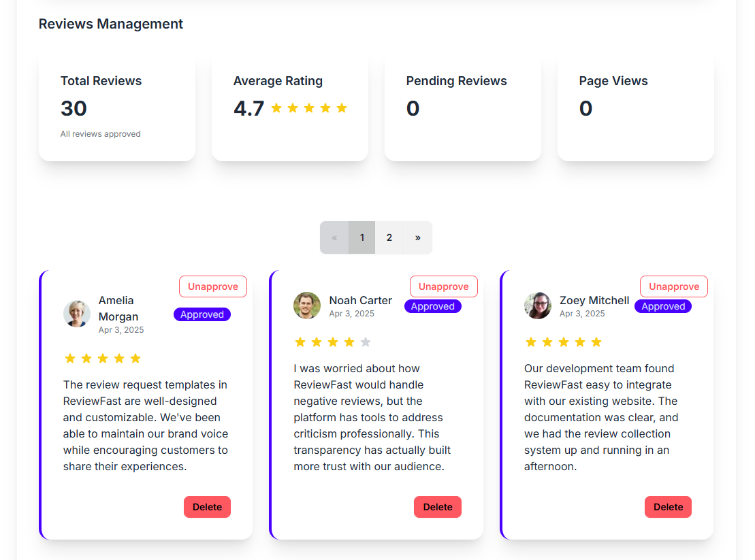Click the previous page arrow «
Image resolution: width=755 pixels, height=560 pixels.
click(334, 237)
